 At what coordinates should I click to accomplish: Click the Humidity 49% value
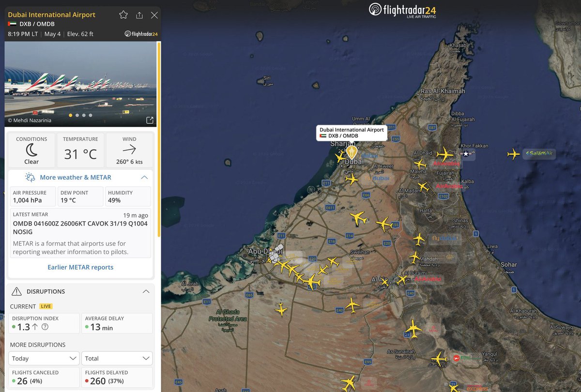[114, 200]
